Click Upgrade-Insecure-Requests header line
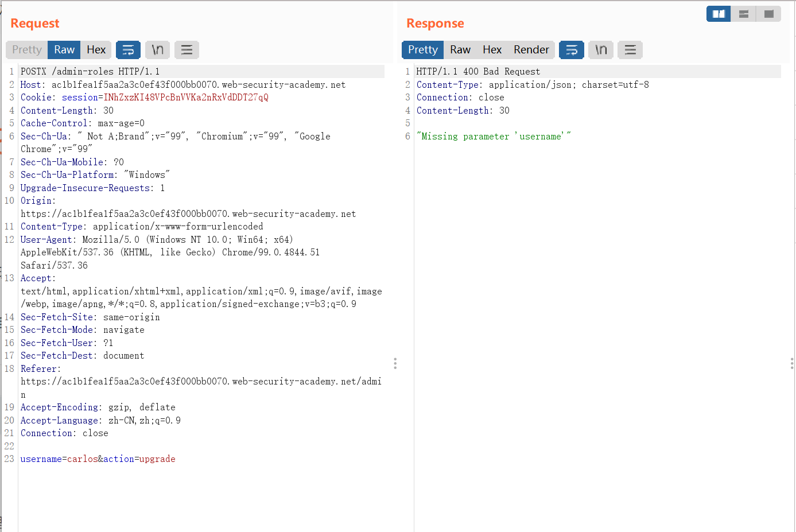This screenshot has width=796, height=532. point(93,188)
